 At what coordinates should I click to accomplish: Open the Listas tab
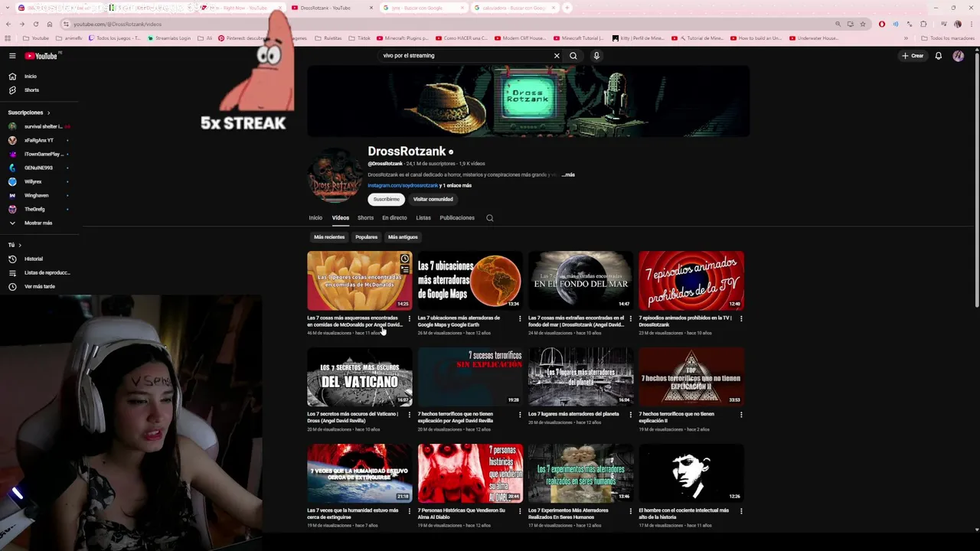click(x=423, y=218)
